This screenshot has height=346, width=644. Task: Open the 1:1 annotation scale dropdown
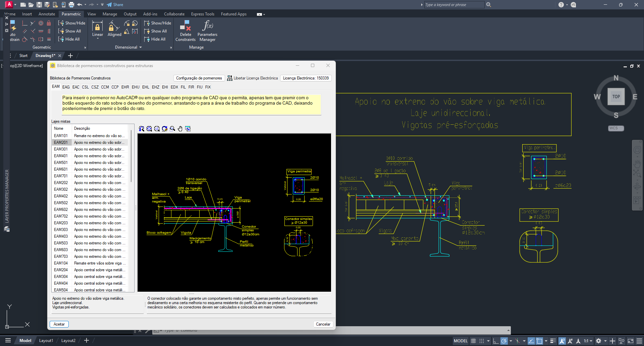[x=588, y=341]
